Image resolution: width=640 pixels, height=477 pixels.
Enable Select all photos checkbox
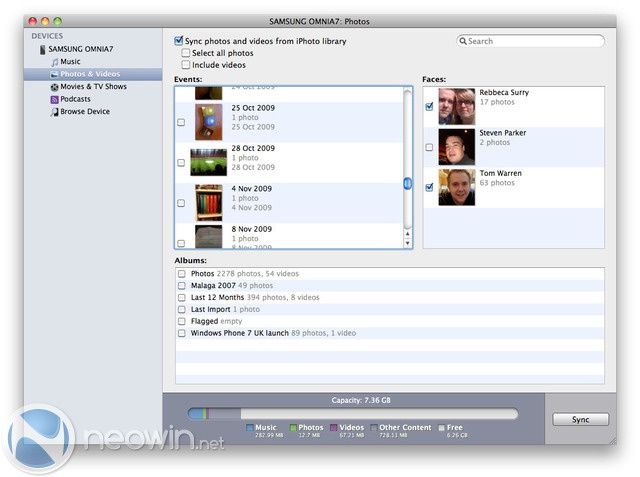point(186,53)
